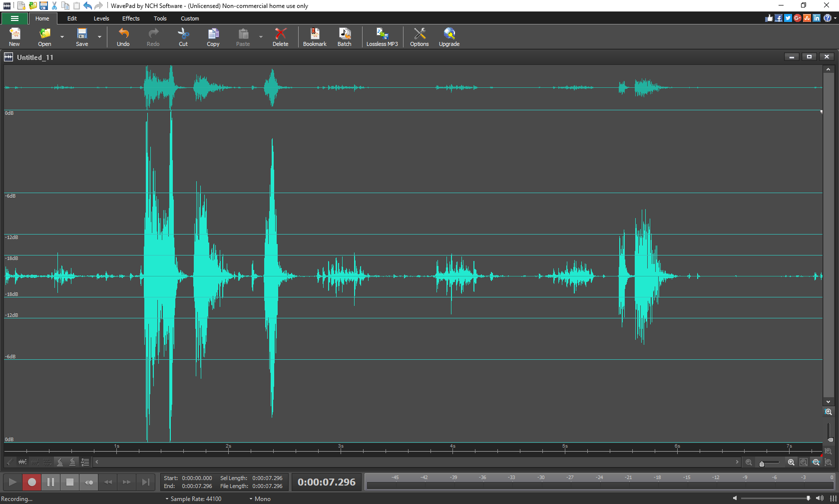Click the zoom-to-full magnifier icon
Image resolution: width=839 pixels, height=504 pixels.
coord(804,463)
